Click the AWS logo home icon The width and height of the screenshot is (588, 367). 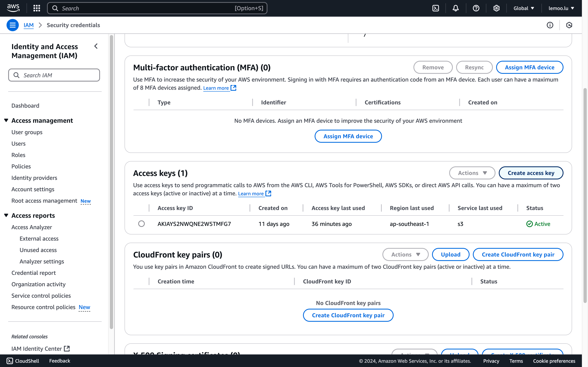point(13,8)
